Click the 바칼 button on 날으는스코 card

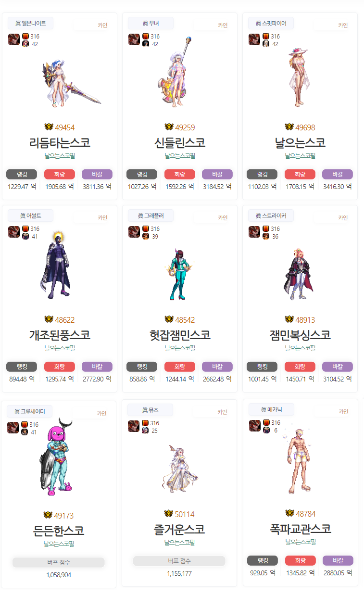pyautogui.click(x=338, y=174)
